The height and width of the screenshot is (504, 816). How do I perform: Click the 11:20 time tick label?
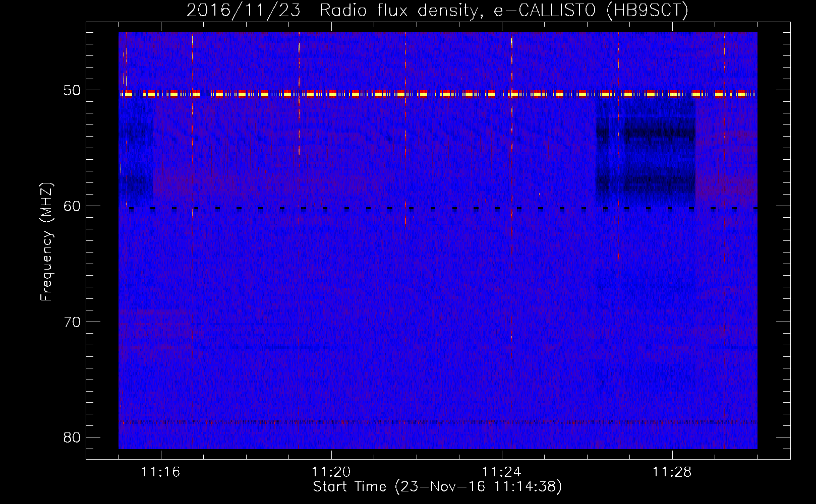[331, 472]
